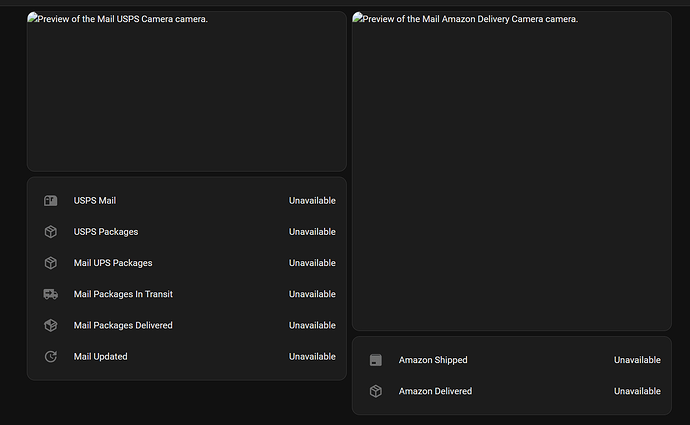
Task: Click the Unavailable state of Amazon Delivered
Action: pos(637,392)
